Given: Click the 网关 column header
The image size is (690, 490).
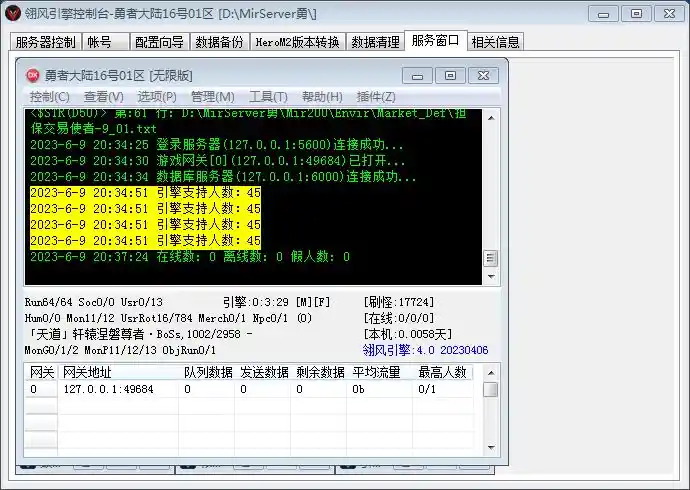Looking at the screenshot, I should pyautogui.click(x=41, y=373).
